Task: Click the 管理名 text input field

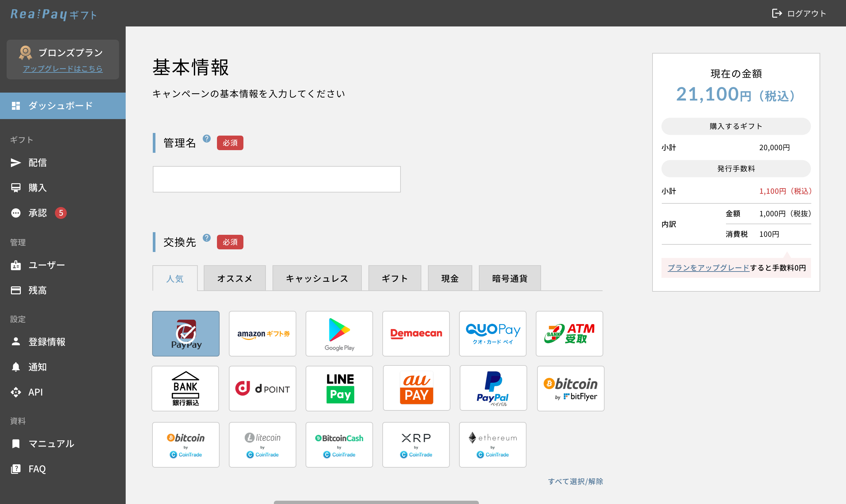Action: (277, 179)
